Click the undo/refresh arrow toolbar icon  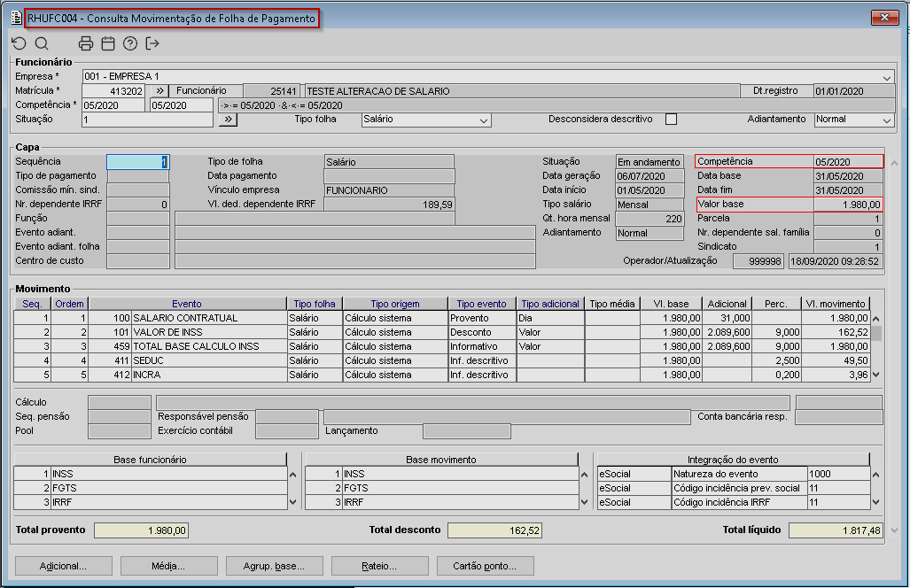(x=19, y=43)
